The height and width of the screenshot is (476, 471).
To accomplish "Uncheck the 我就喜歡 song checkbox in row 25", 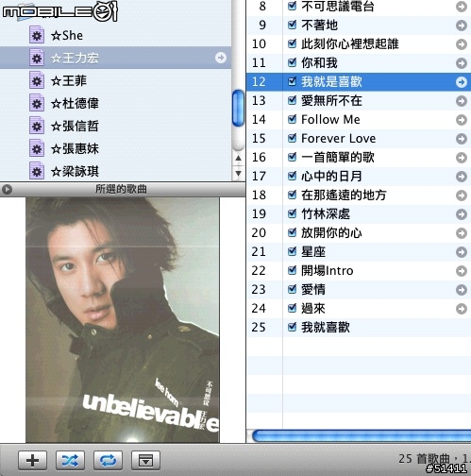I will (293, 327).
